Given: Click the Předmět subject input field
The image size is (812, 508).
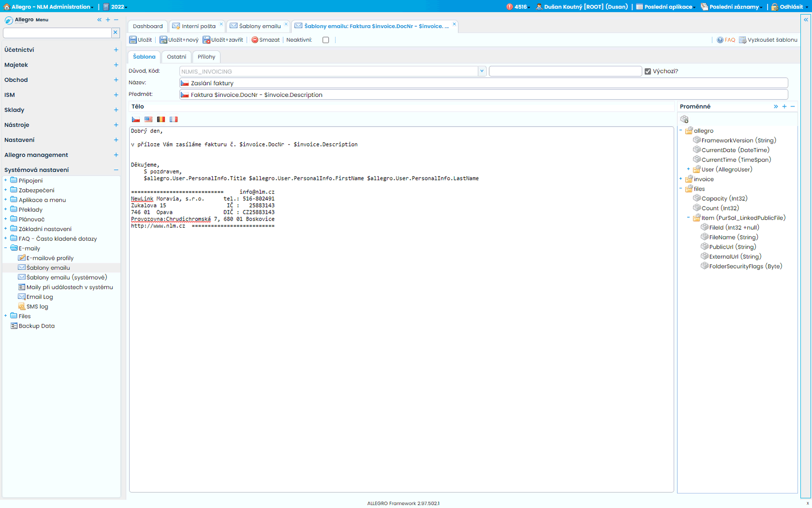Looking at the screenshot, I should point(483,95).
